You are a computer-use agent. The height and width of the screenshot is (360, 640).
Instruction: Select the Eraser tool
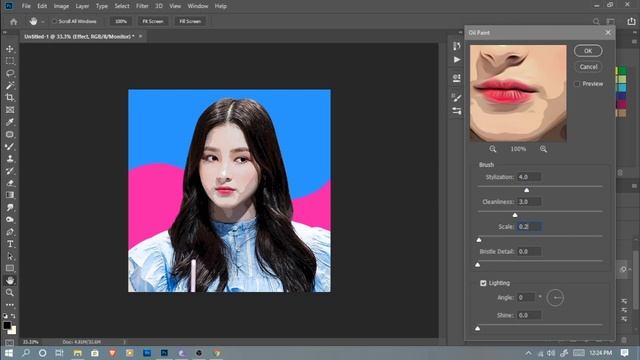[10, 183]
